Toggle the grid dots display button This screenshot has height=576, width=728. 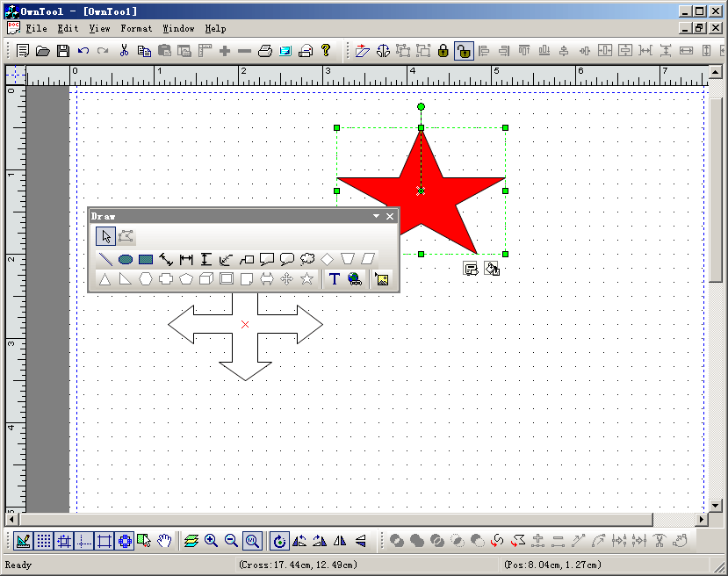[x=44, y=541]
